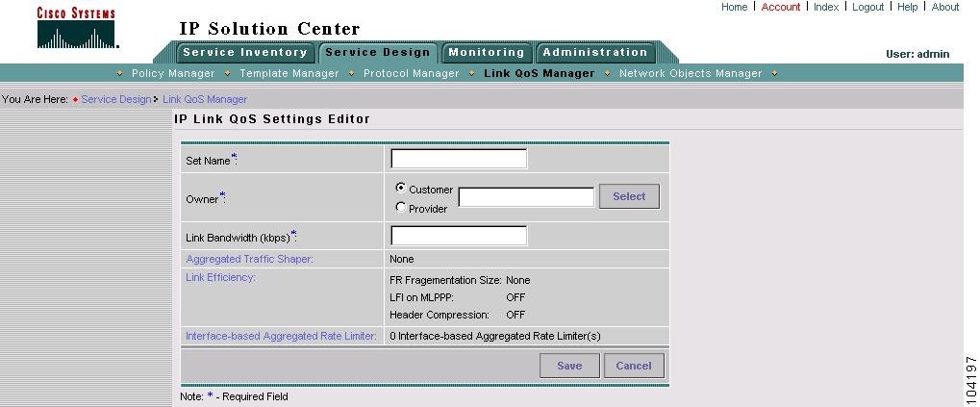The height and width of the screenshot is (407, 980).
Task: Open the Index link
Action: coord(826,7)
